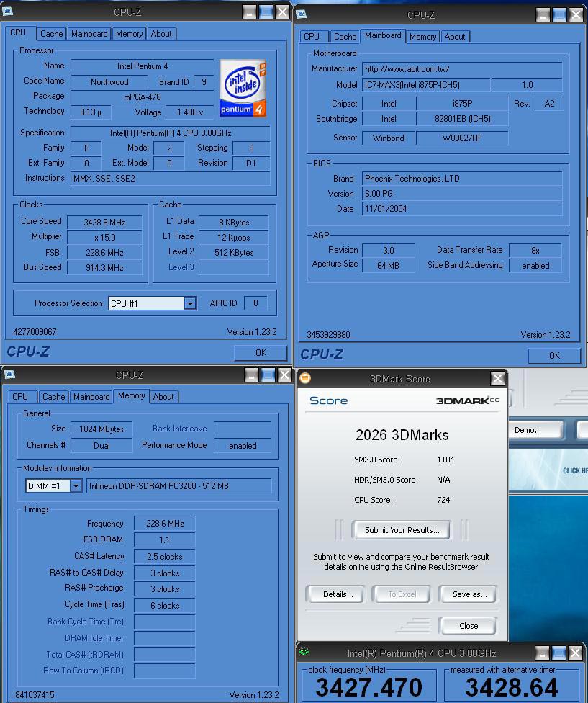588x703 pixels.
Task: Click the Demo button behind the score dialog
Action: 535,430
